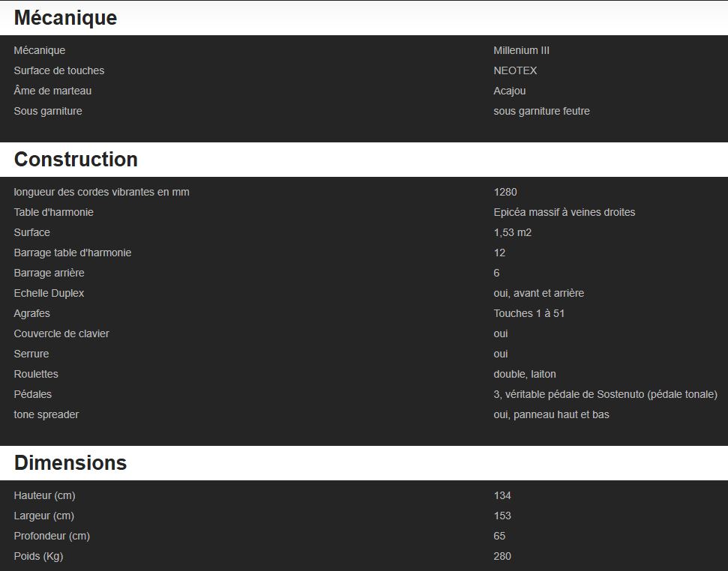The width and height of the screenshot is (728, 571).
Task: Select the Âme de marteau label
Action: [x=52, y=91]
